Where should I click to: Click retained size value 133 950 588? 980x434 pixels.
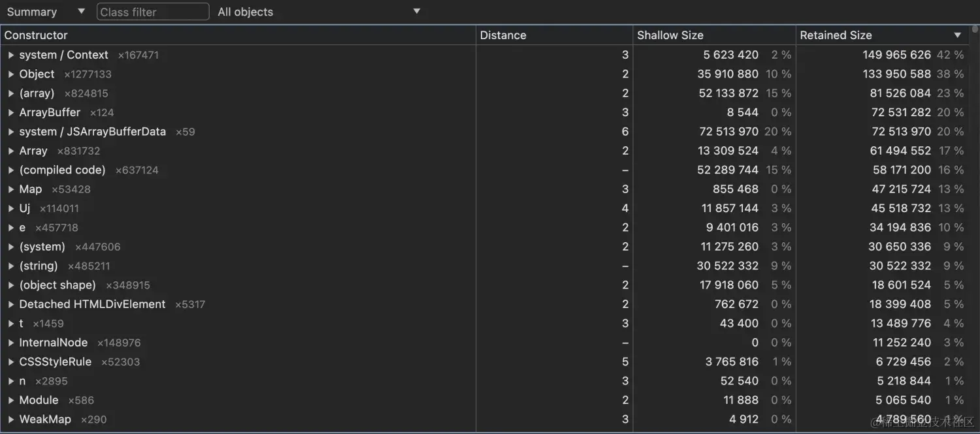[x=897, y=74]
